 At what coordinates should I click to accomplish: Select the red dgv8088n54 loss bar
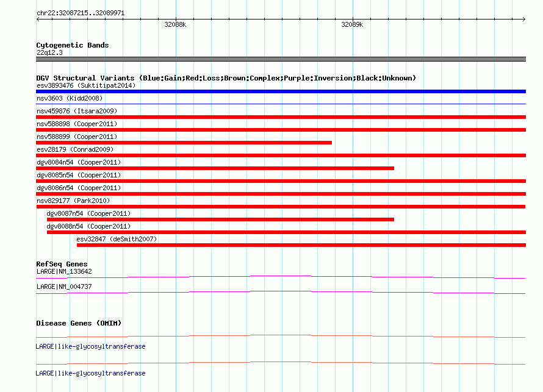[x=286, y=232]
